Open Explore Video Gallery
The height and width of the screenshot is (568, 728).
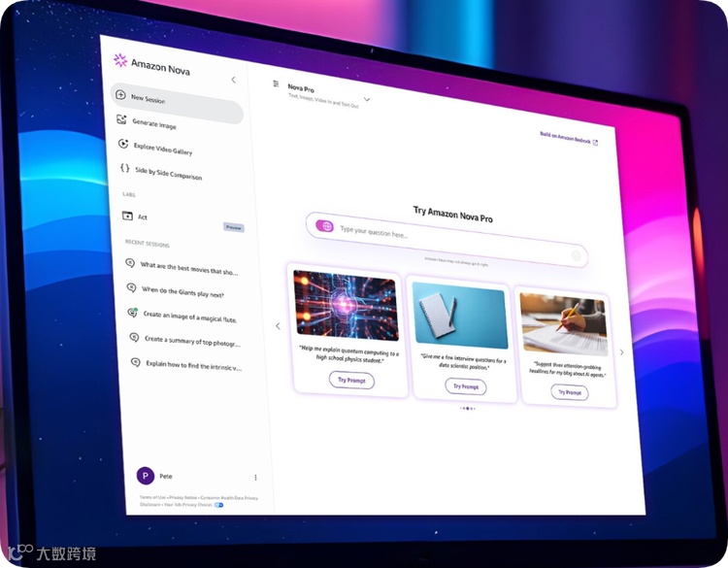click(x=163, y=149)
